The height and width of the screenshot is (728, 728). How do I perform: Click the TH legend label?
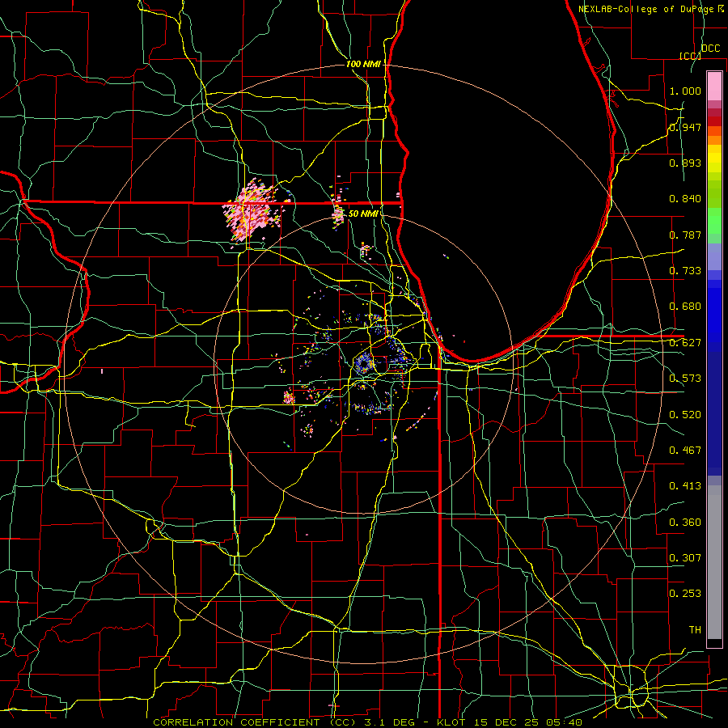coord(695,630)
